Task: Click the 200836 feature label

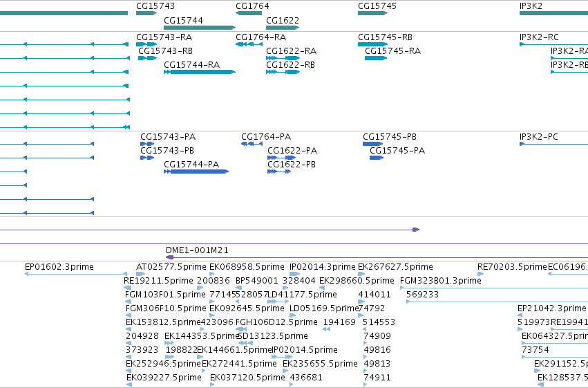Action: (x=213, y=281)
